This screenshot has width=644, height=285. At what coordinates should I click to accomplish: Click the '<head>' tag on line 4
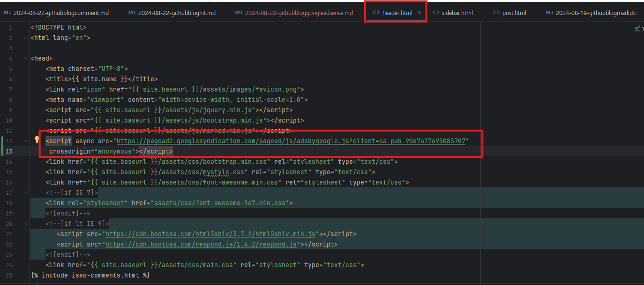(42, 58)
